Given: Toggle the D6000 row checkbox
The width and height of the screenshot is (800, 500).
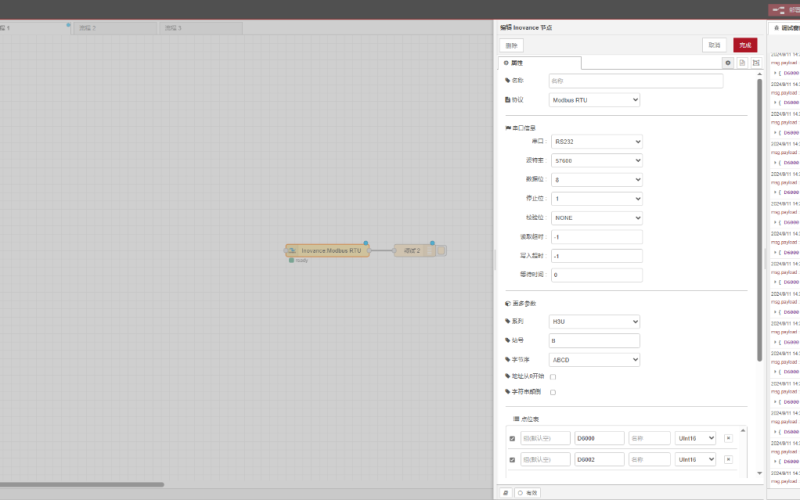Looking at the screenshot, I should click(513, 438).
